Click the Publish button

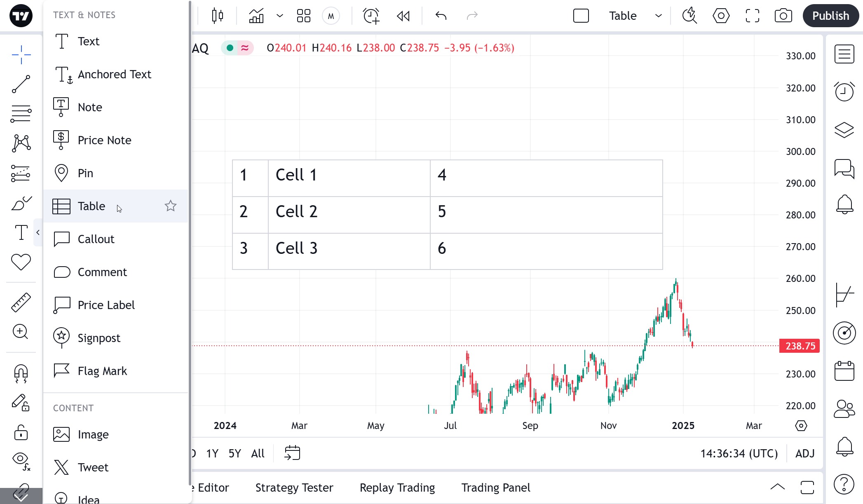(830, 16)
